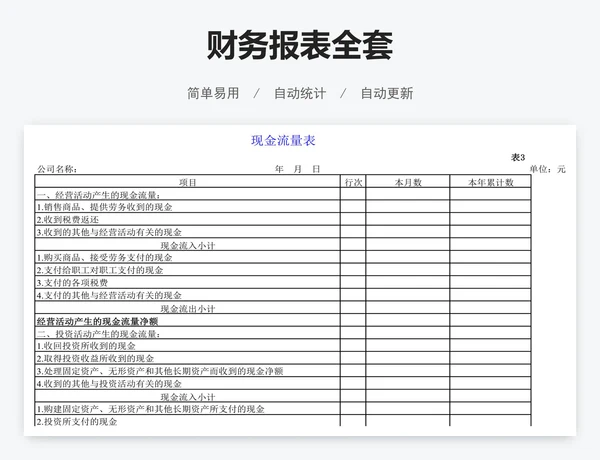Click the 年 月 日 date text
The height and width of the screenshot is (460, 600).
point(297,169)
